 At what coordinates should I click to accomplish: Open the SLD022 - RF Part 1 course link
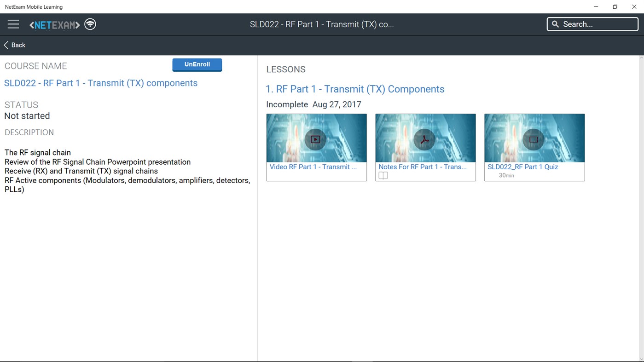pos(100,83)
